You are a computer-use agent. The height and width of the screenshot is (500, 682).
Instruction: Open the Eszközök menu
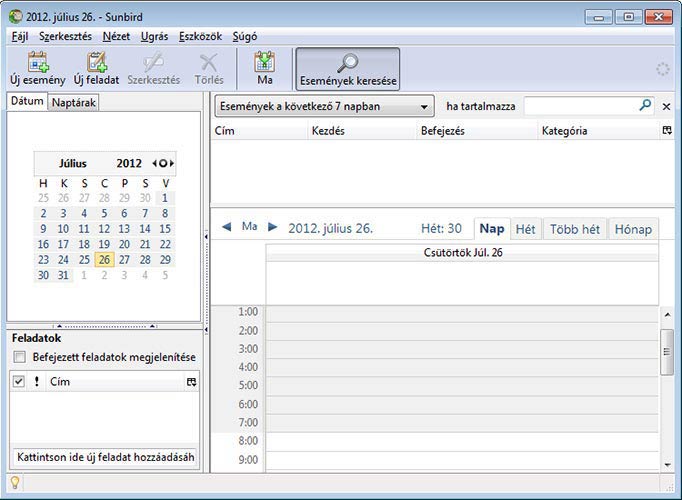(201, 36)
